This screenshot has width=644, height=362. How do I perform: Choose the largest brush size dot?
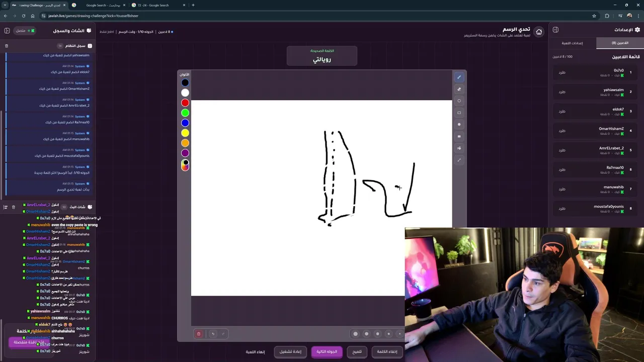(x=356, y=334)
